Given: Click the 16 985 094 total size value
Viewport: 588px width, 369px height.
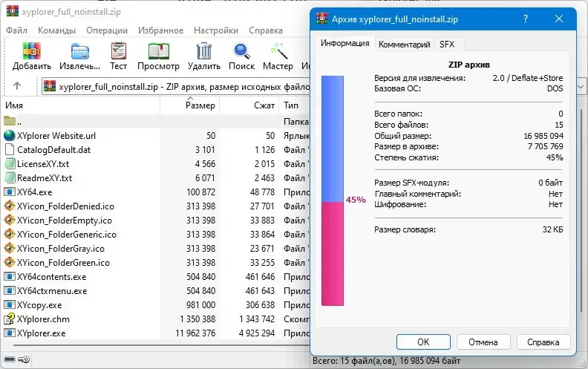Looking at the screenshot, I should 543,136.
